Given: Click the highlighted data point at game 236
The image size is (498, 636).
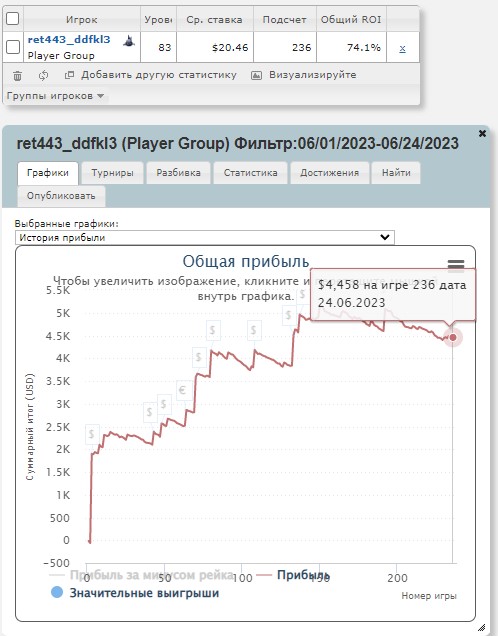Looking at the screenshot, I should [453, 337].
